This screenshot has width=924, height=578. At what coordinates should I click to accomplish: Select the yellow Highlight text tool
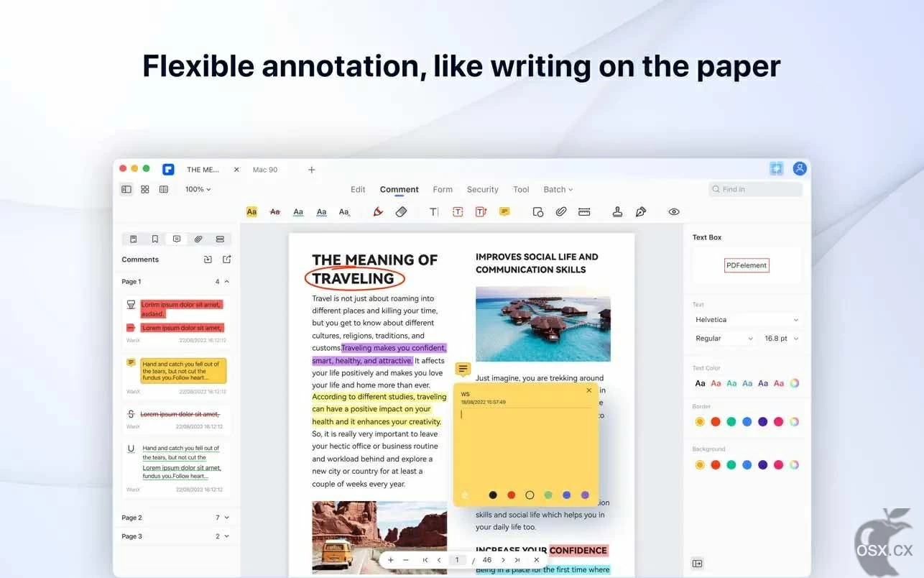tap(251, 211)
